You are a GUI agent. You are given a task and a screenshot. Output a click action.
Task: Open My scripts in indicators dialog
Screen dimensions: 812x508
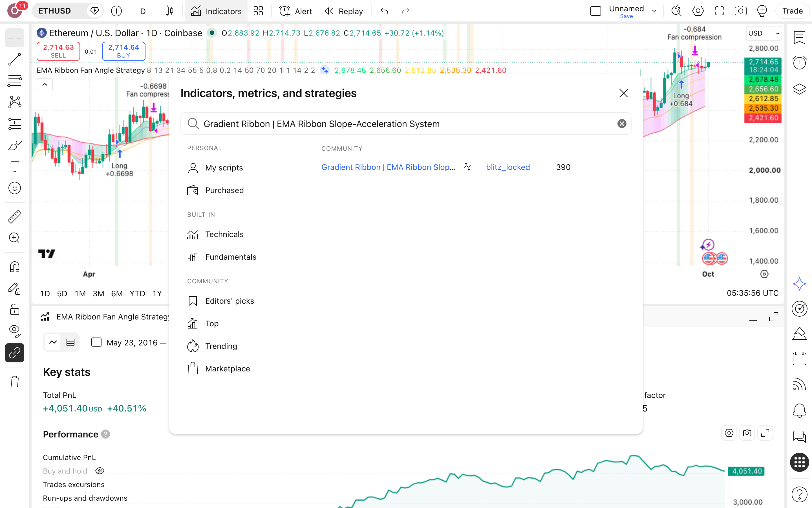(215, 168)
